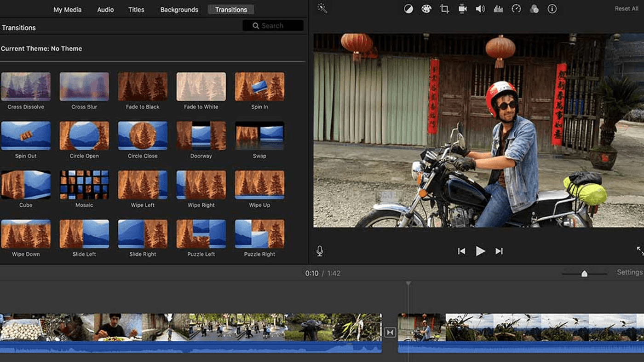Image resolution: width=644 pixels, height=362 pixels.
Task: Show clip information with the info icon
Action: point(552,8)
